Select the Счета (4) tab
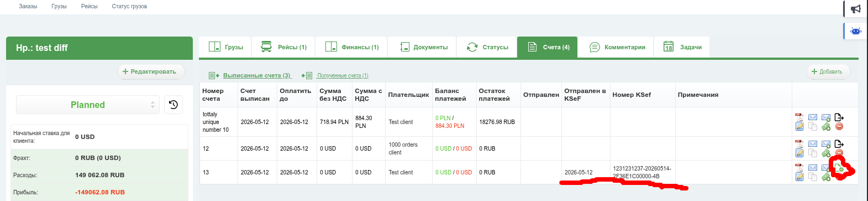The image size is (868, 201). click(548, 47)
